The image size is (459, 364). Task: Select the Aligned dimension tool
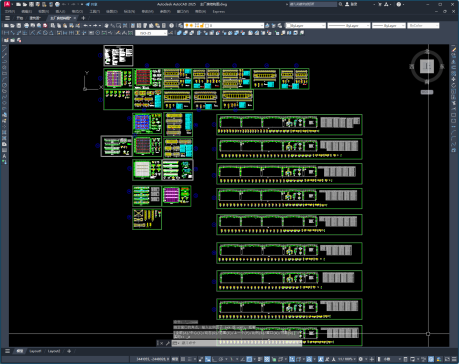pyautogui.click(x=12, y=33)
